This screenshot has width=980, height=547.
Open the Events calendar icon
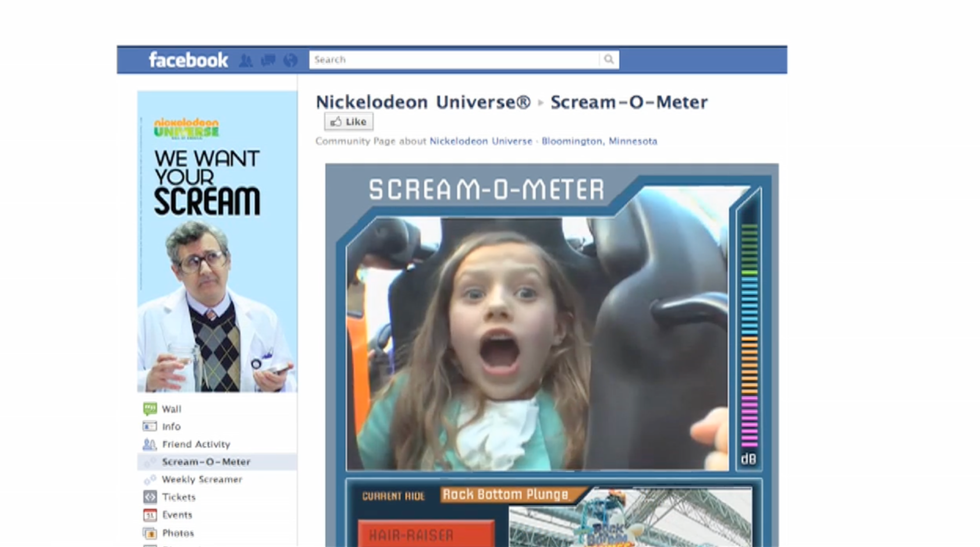(x=149, y=514)
